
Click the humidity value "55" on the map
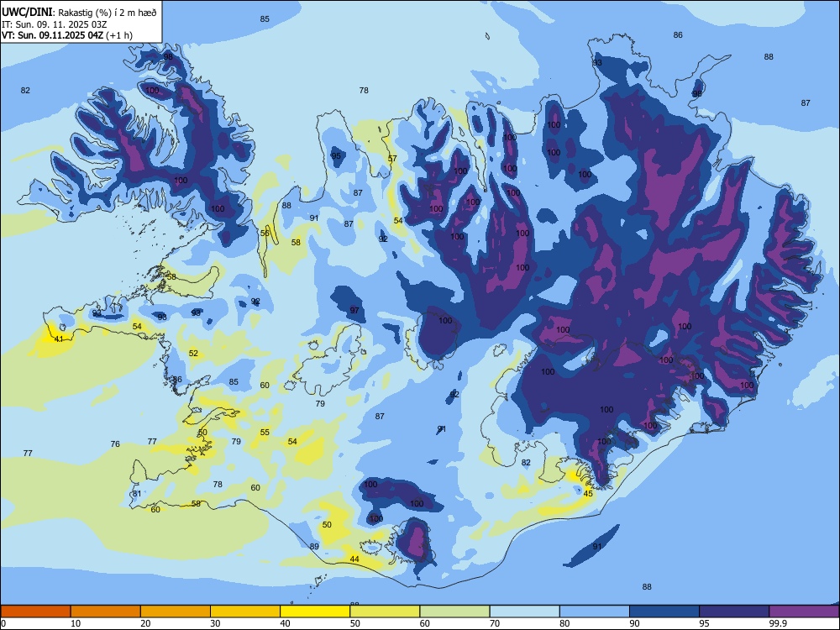[x=265, y=433]
